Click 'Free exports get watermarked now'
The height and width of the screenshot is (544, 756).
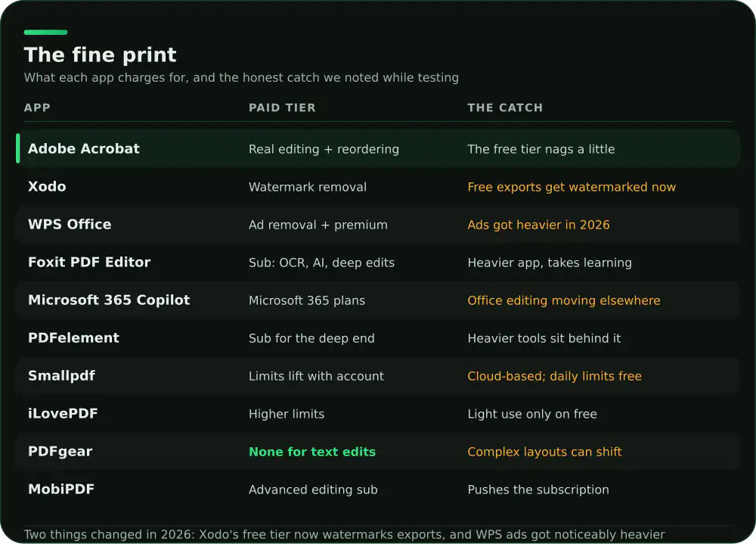[572, 187]
